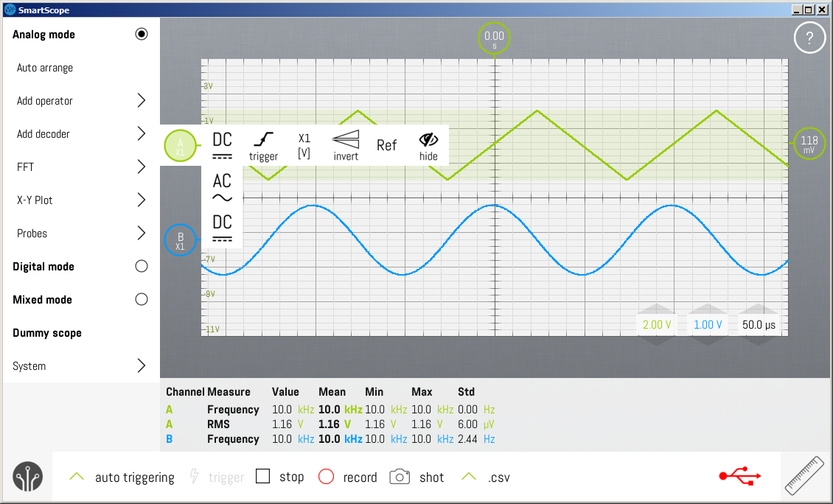Select the Mixed mode radio button
This screenshot has width=833, height=504.
(x=142, y=300)
